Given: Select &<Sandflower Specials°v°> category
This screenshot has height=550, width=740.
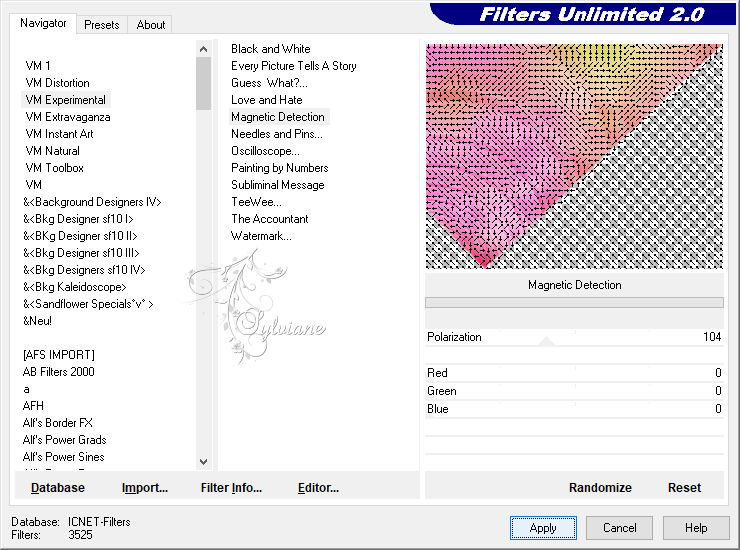Looking at the screenshot, I should pyautogui.click(x=88, y=304).
